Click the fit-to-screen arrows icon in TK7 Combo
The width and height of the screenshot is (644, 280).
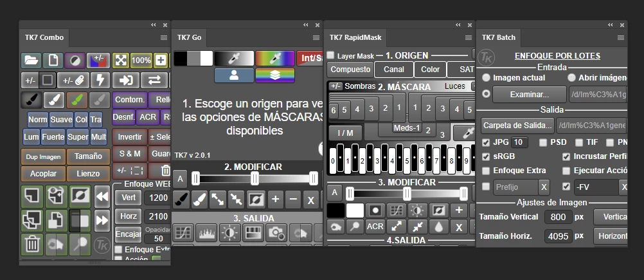pyautogui.click(x=120, y=60)
